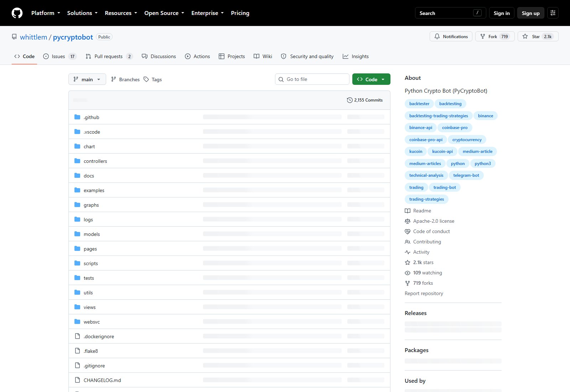Click the .gitignore file icon
Viewport: 570px width, 392px height.
click(77, 365)
